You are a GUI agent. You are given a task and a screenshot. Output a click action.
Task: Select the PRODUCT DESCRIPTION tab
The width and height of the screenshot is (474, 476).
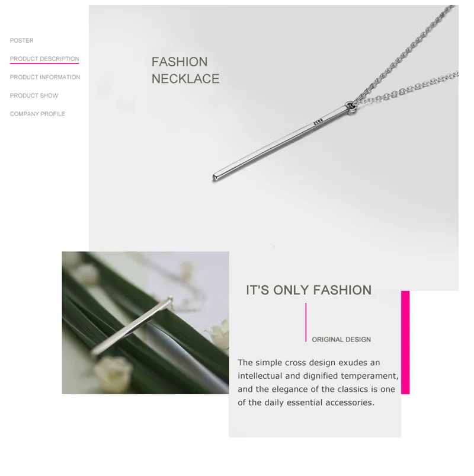tap(44, 59)
